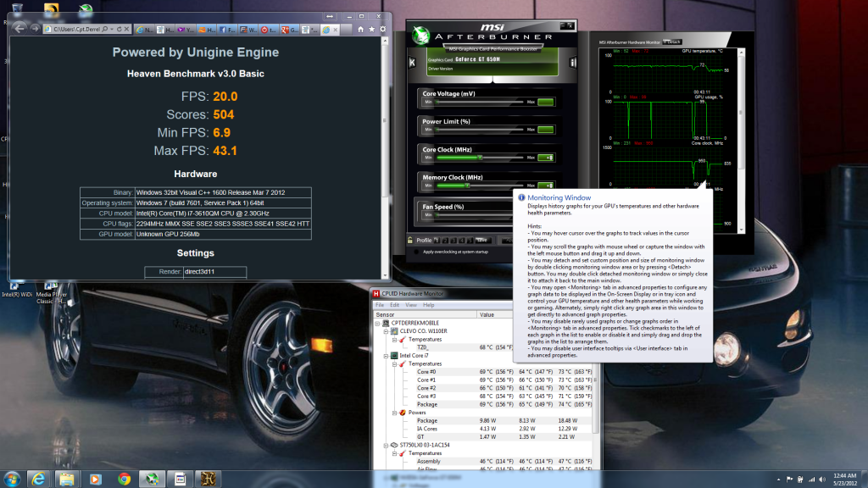Collapse the Intel Core i7 Powers node
This screenshot has width=868, height=488.
click(x=394, y=412)
